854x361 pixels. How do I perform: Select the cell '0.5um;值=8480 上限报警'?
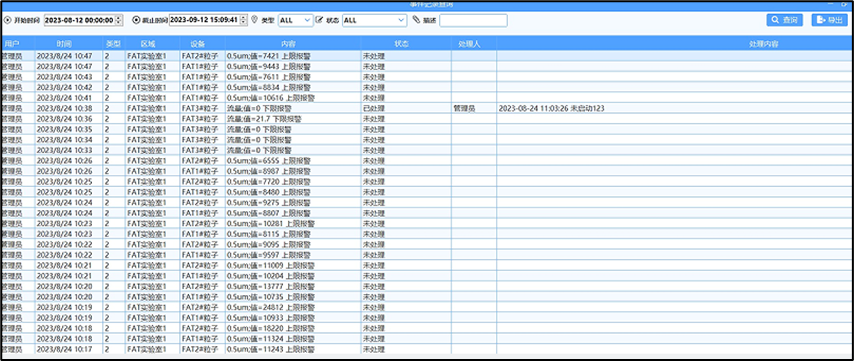pyautogui.click(x=293, y=192)
